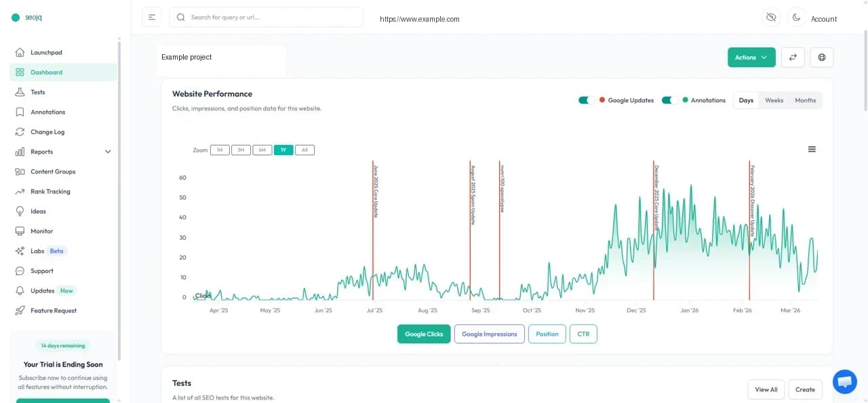Select the Content Groups sidebar item
This screenshot has height=403, width=868.
point(54,171)
